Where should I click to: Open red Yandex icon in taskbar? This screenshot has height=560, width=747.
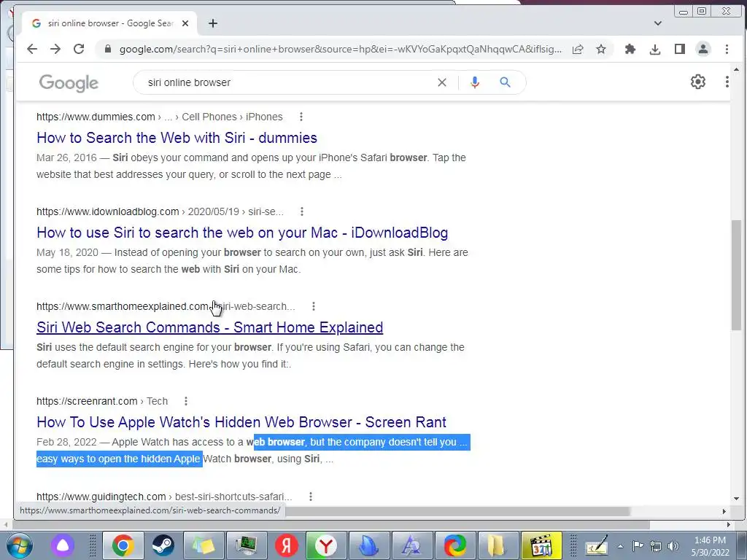point(286,545)
